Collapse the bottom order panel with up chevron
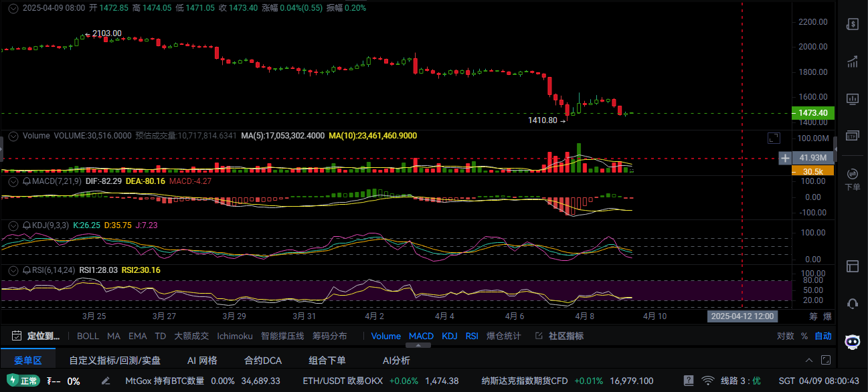The height and width of the screenshot is (392, 868). pyautogui.click(x=825, y=360)
